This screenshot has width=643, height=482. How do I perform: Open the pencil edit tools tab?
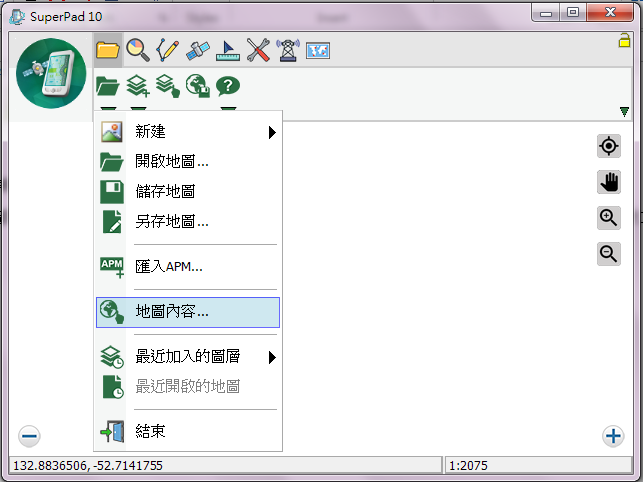[x=167, y=50]
